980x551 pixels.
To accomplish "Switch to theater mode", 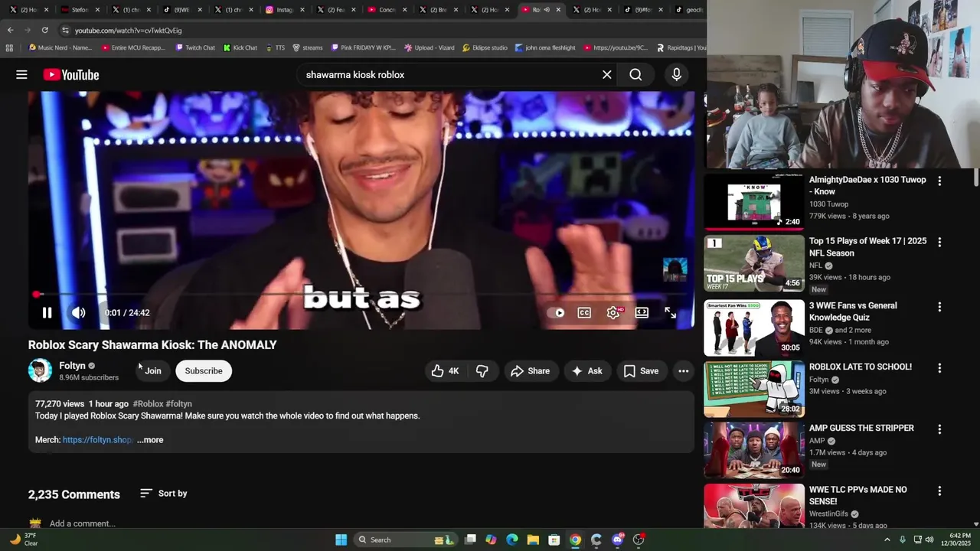I will click(x=642, y=312).
